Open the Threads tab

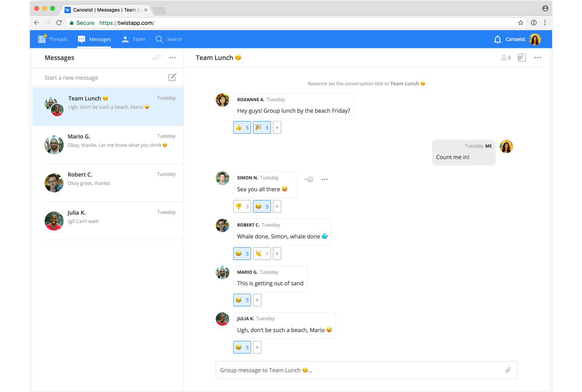[53, 39]
